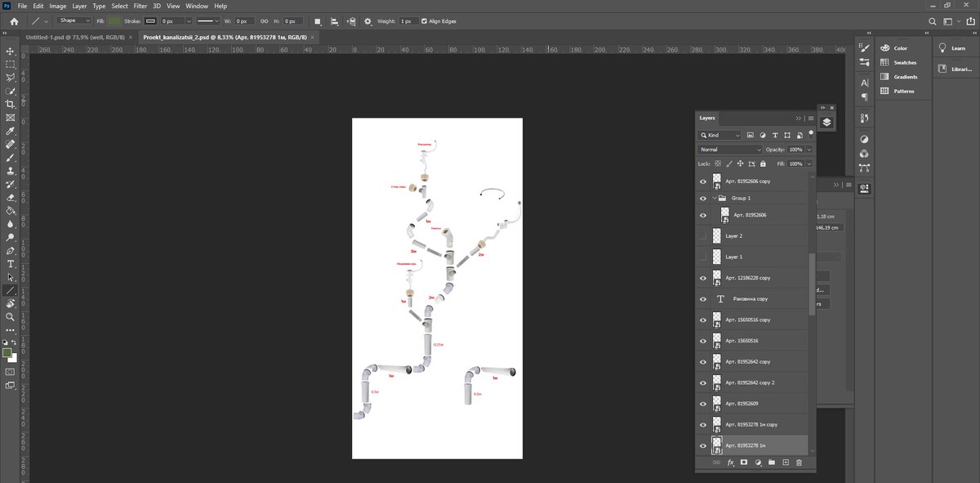Open the Fill percentage dropdown

tap(809, 164)
